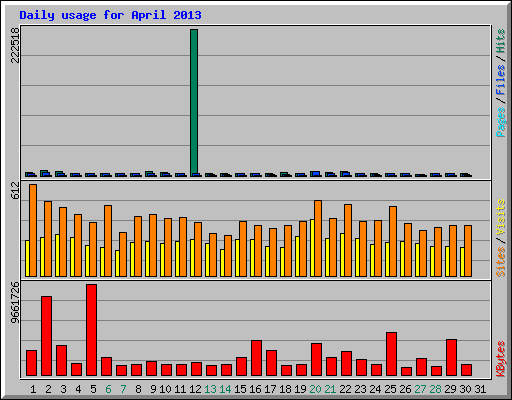Screen dimensions: 512x400
Task: Click green weekend day label 20
Action: tap(315, 389)
